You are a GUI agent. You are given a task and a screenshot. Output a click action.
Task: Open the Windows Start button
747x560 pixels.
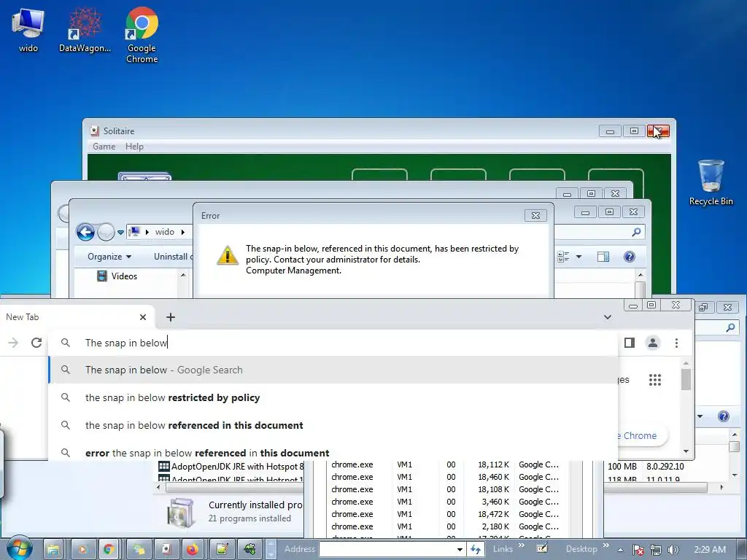coord(19,548)
